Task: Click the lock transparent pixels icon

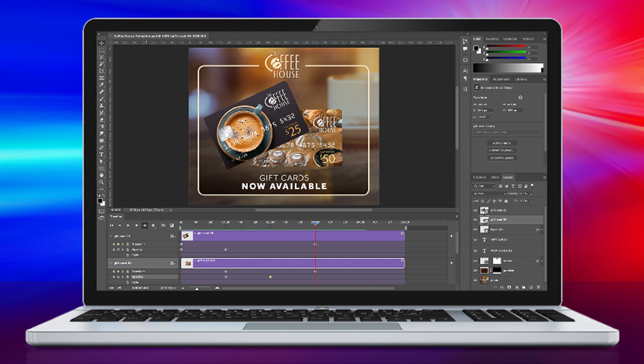Action: pos(482,201)
